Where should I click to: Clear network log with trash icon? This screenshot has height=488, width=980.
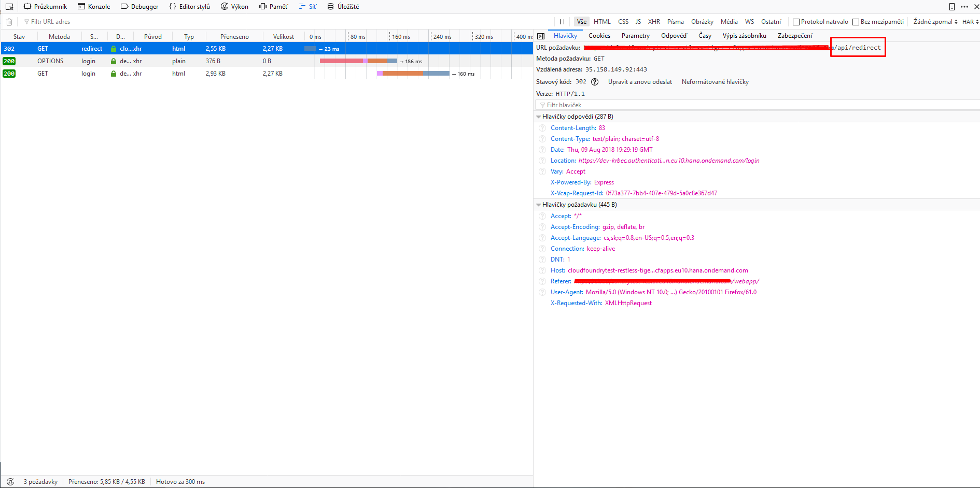(9, 22)
